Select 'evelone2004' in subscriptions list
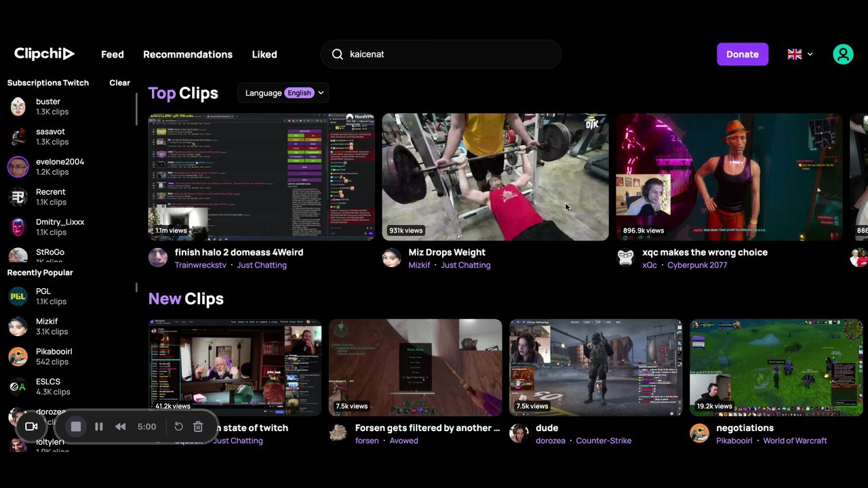The image size is (868, 488). (x=60, y=162)
